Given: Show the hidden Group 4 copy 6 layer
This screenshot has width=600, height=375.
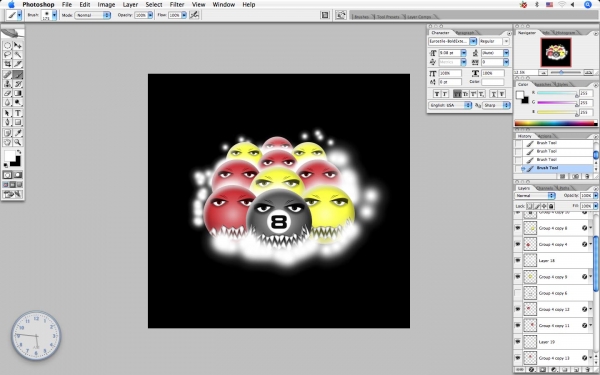Looking at the screenshot, I should (518, 293).
